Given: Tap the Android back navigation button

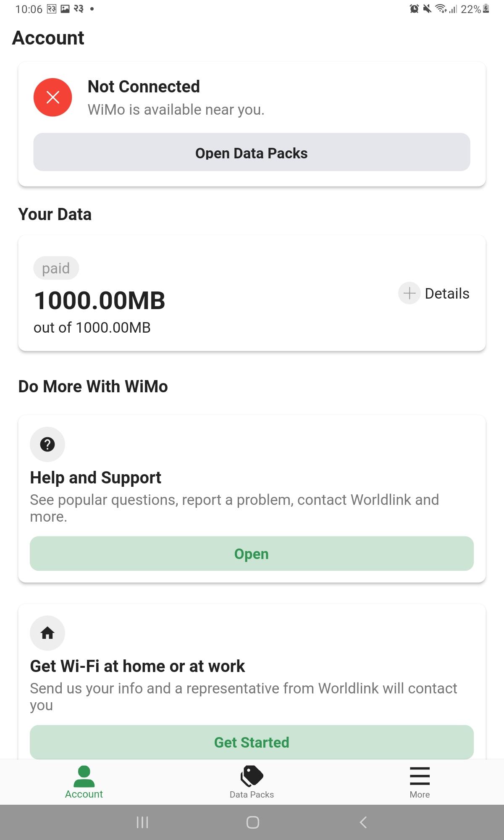Looking at the screenshot, I should [x=363, y=822].
